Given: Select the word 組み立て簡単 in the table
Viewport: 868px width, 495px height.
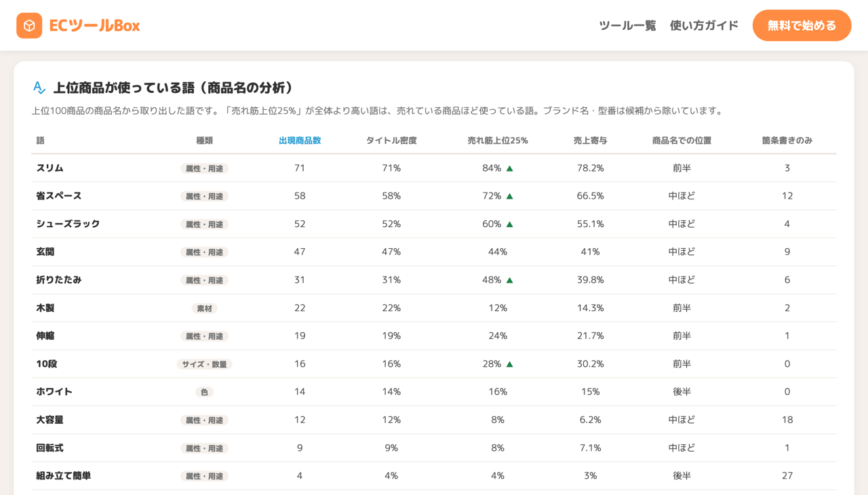Looking at the screenshot, I should click(63, 476).
